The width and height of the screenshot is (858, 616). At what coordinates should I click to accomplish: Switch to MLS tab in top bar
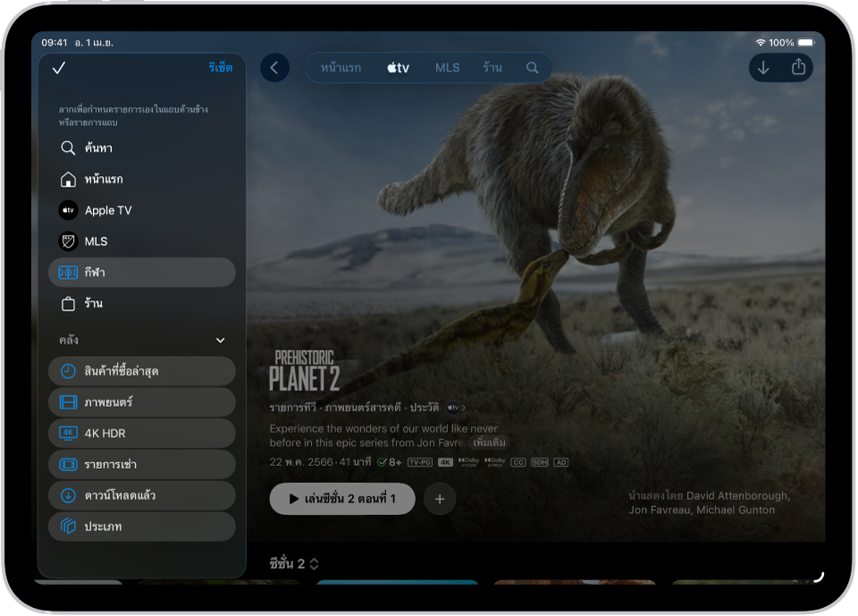pyautogui.click(x=447, y=68)
